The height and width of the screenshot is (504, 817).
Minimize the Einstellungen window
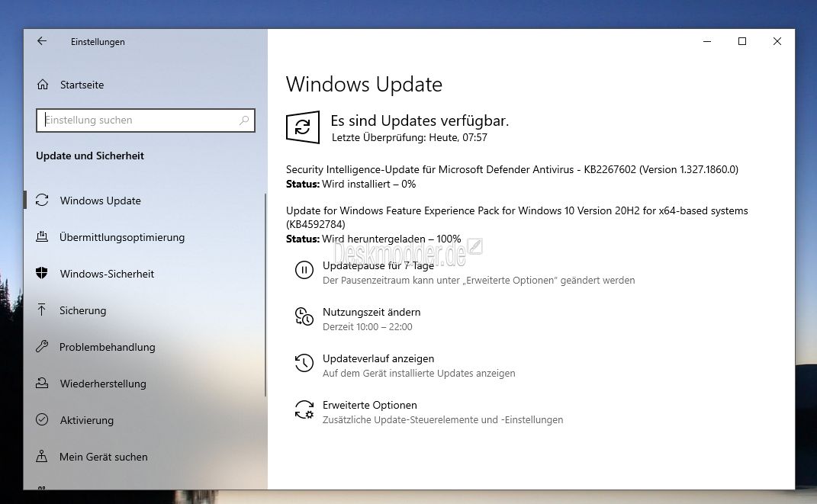tap(707, 41)
